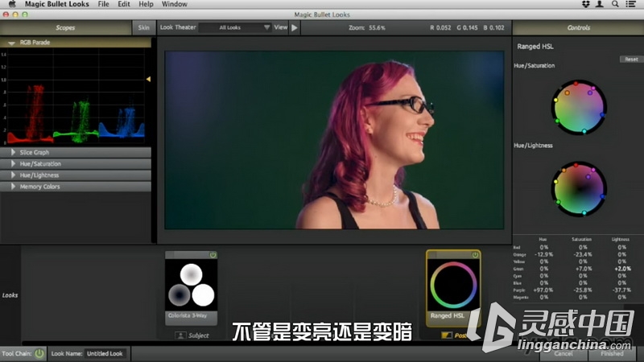Disable the Colorista 3-Way tool power switch
The width and height of the screenshot is (644, 362).
click(x=213, y=255)
